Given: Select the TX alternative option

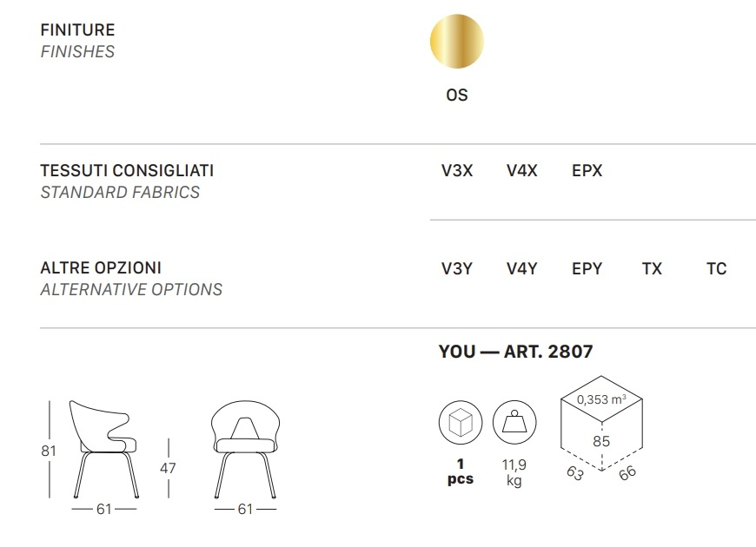Looking at the screenshot, I should pos(652,268).
